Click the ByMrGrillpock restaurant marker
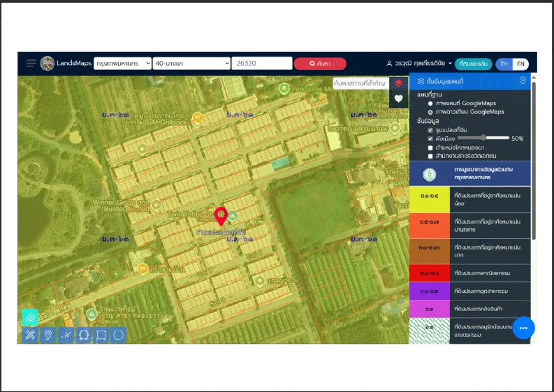Viewport: 554px width, 392px height. [197, 117]
